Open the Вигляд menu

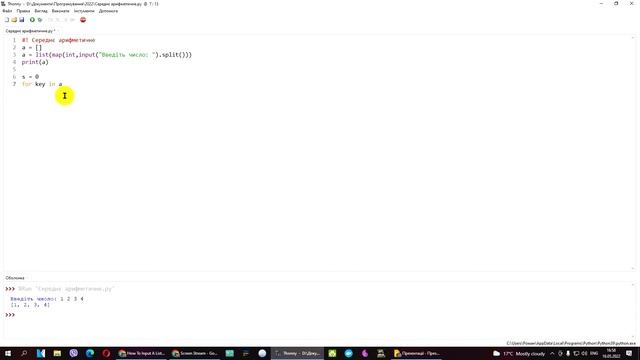pyautogui.click(x=41, y=11)
